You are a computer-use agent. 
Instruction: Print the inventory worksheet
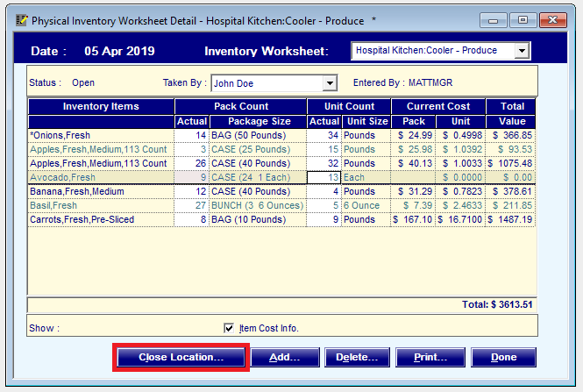tap(429, 358)
